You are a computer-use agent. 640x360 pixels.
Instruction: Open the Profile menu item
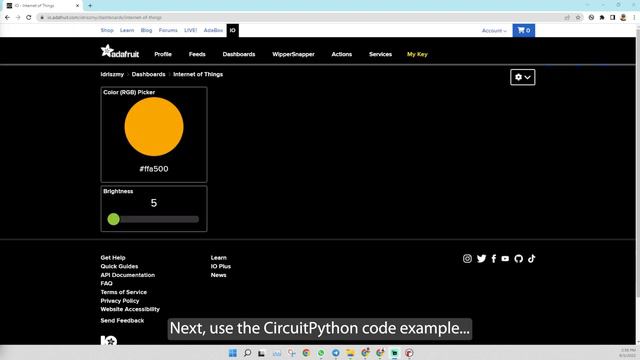[x=163, y=54]
